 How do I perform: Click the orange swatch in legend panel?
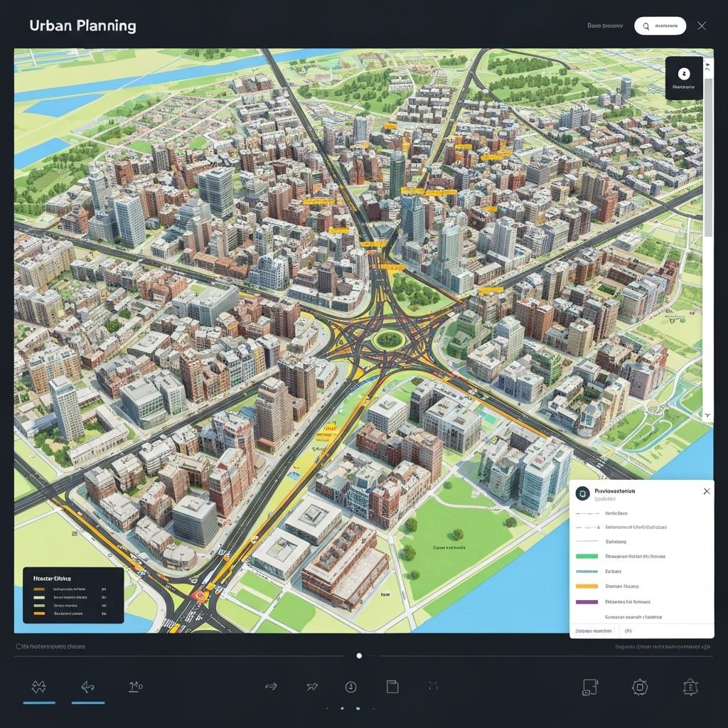click(x=587, y=587)
